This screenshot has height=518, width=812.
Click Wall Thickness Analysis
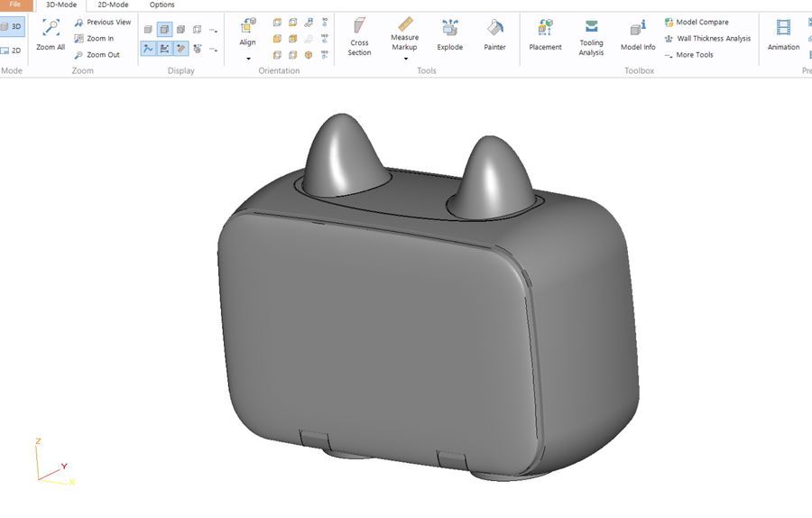click(707, 38)
